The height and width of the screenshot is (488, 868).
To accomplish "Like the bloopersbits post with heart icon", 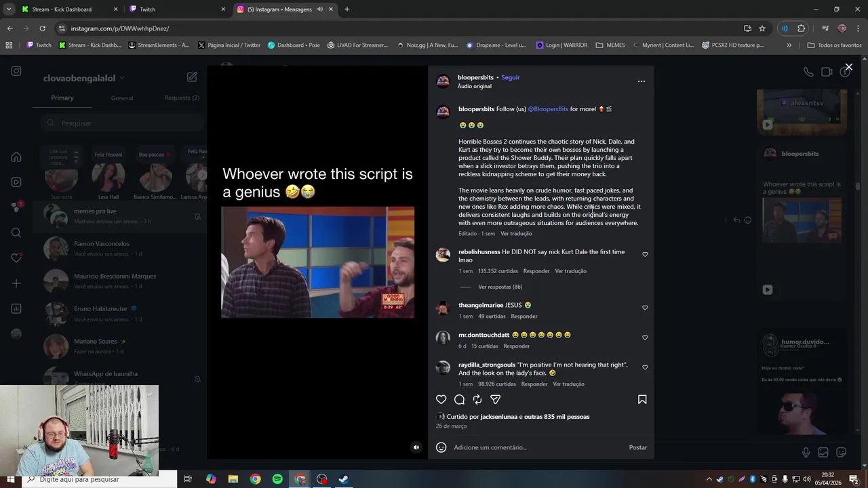I will [x=441, y=399].
